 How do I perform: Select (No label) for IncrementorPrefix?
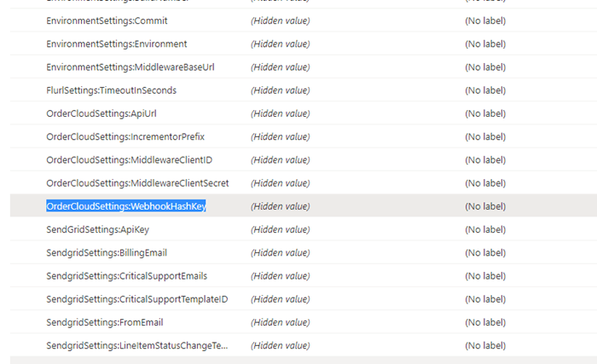(x=485, y=136)
